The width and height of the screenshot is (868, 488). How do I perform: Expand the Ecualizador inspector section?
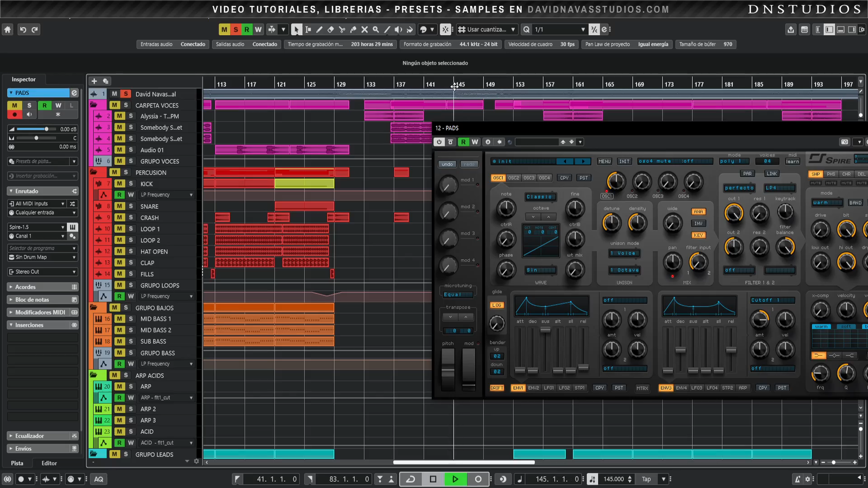[x=30, y=436]
